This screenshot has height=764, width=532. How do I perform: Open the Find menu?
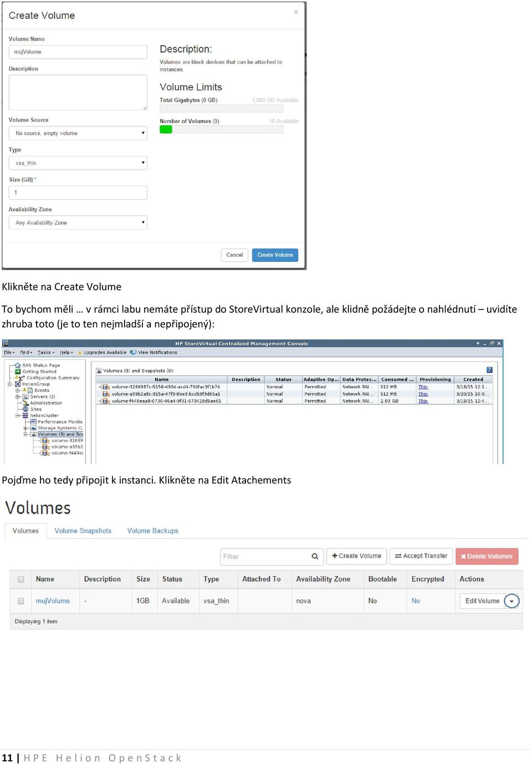pos(26,353)
